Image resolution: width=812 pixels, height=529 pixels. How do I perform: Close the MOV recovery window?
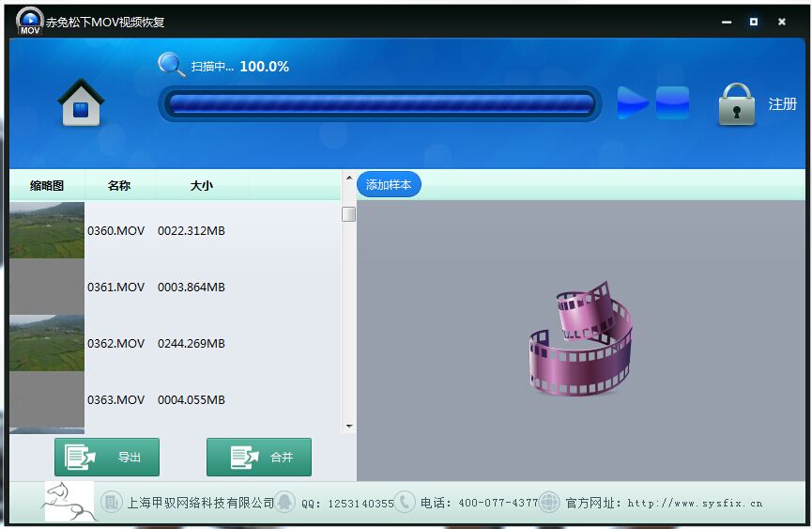(782, 22)
